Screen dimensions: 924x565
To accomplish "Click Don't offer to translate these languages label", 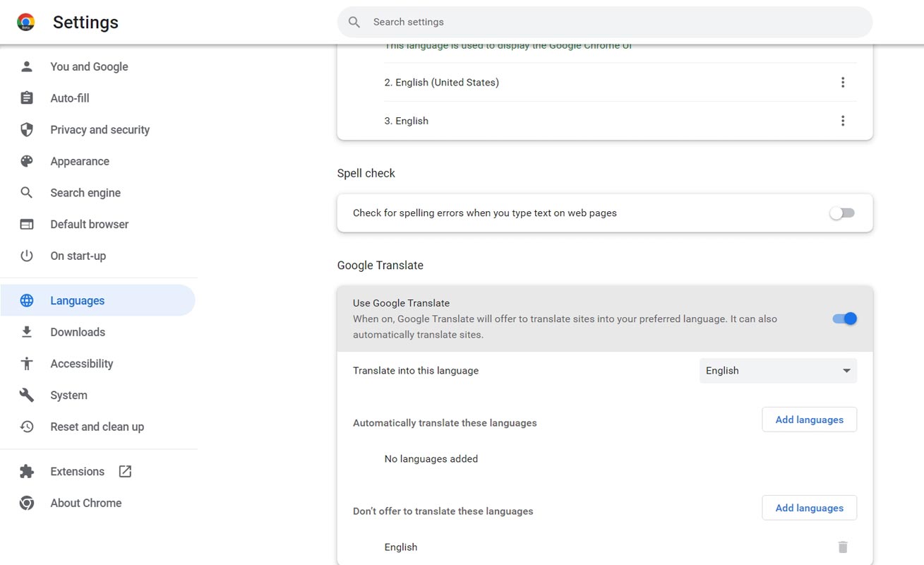I will coord(443,511).
